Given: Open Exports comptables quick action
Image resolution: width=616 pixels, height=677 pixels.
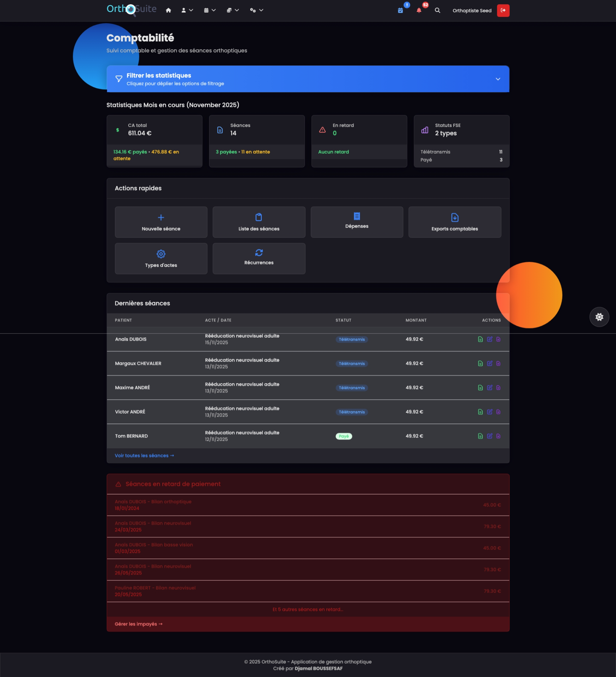Looking at the screenshot, I should click(x=455, y=222).
